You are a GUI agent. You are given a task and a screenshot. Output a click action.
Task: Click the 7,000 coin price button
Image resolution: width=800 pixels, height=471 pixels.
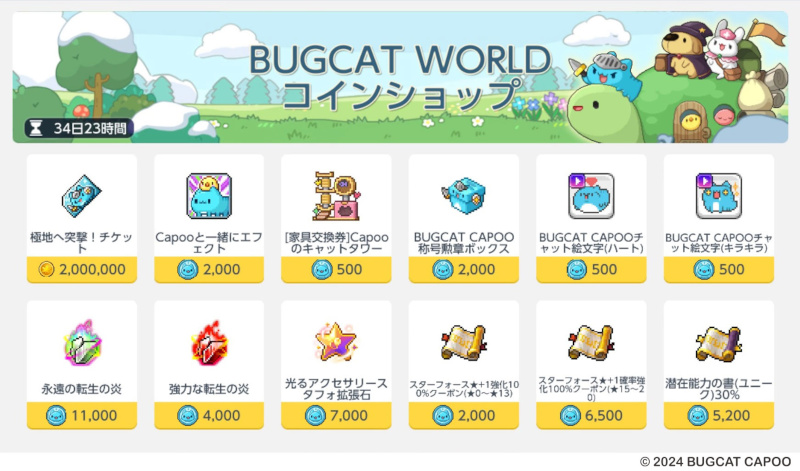pyautogui.click(x=336, y=415)
